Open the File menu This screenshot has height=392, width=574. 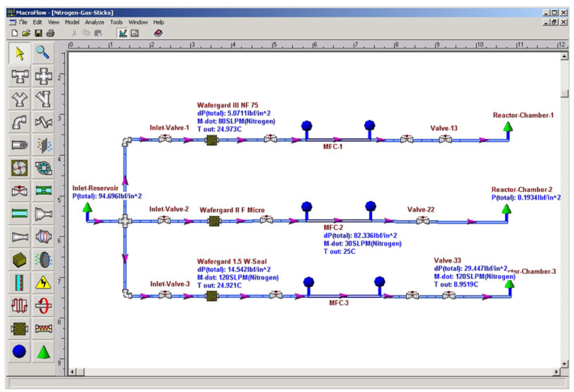[23, 22]
